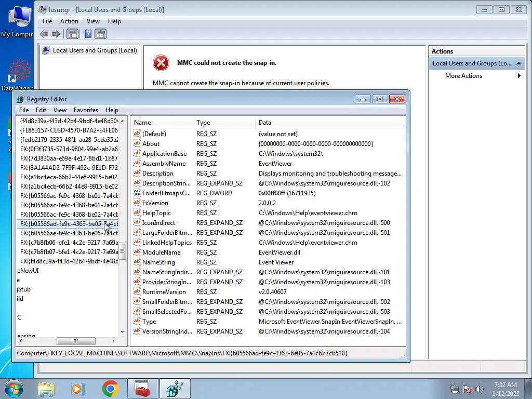Open the lusrmgr Action menu
The height and width of the screenshot is (399, 532).
coord(69,21)
